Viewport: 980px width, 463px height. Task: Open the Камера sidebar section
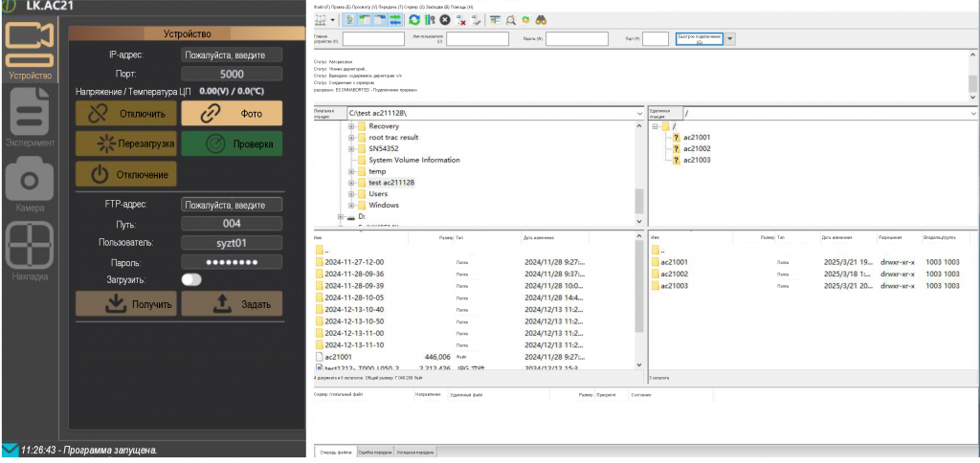click(30, 184)
